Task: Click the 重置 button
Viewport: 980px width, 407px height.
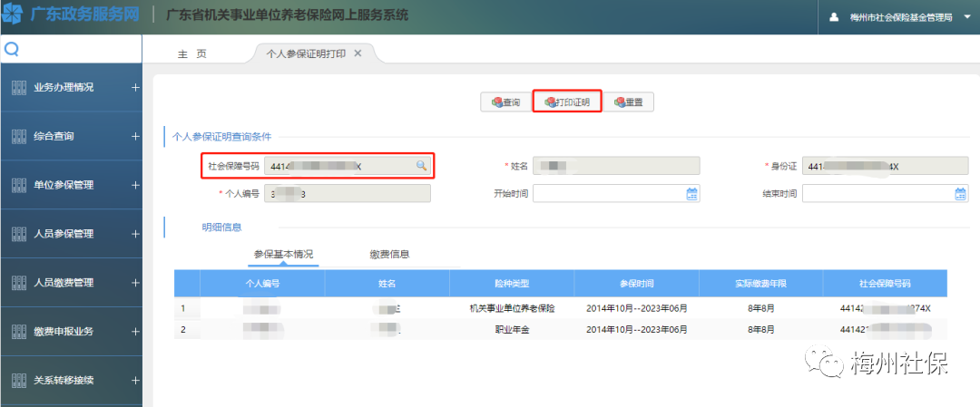Action: click(x=629, y=102)
